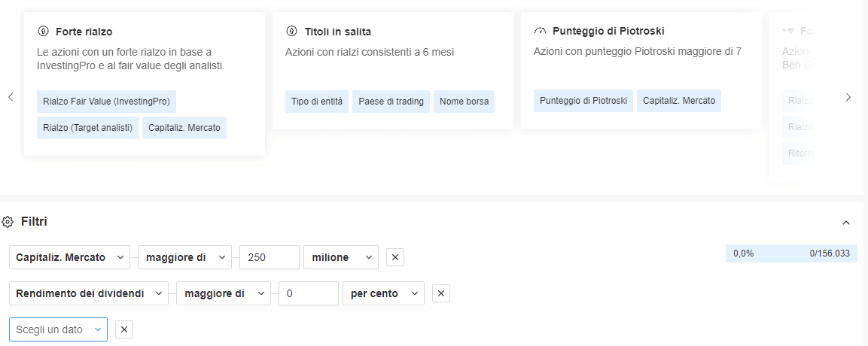Click the market cap value field showing 250
This screenshot has height=346, width=868.
tap(270, 257)
